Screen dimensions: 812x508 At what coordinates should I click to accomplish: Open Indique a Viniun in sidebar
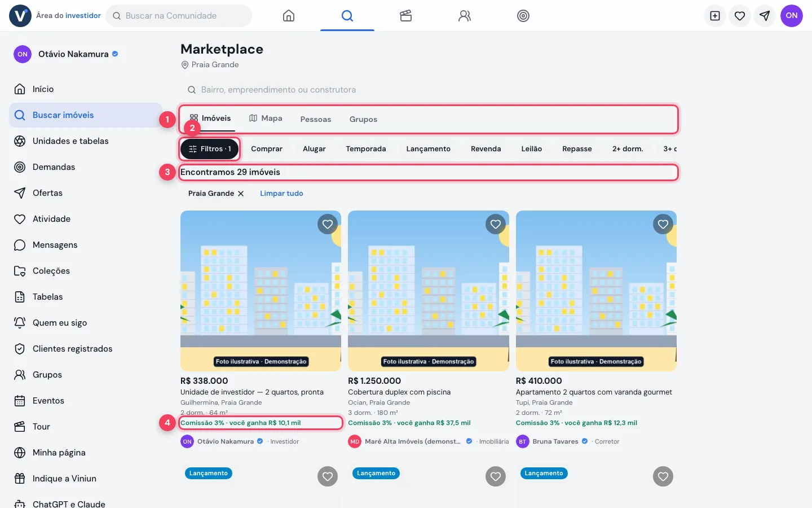(x=86, y=479)
